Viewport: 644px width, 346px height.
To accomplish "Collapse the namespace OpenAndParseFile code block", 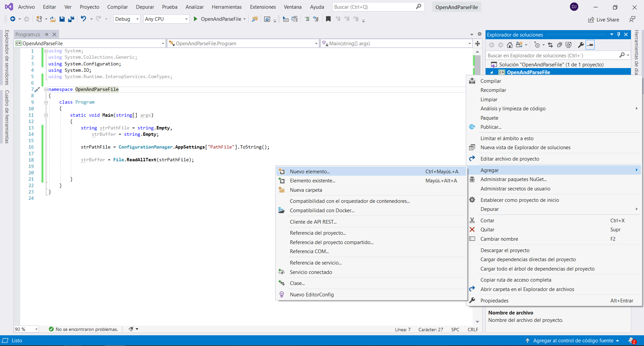I will click(x=46, y=90).
